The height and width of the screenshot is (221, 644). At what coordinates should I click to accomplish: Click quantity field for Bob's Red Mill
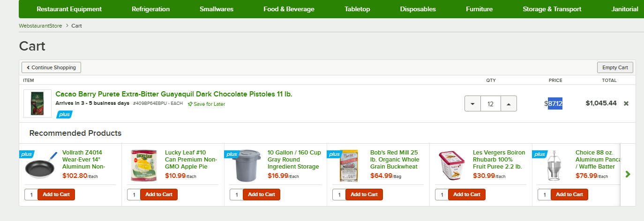pyautogui.click(x=339, y=194)
